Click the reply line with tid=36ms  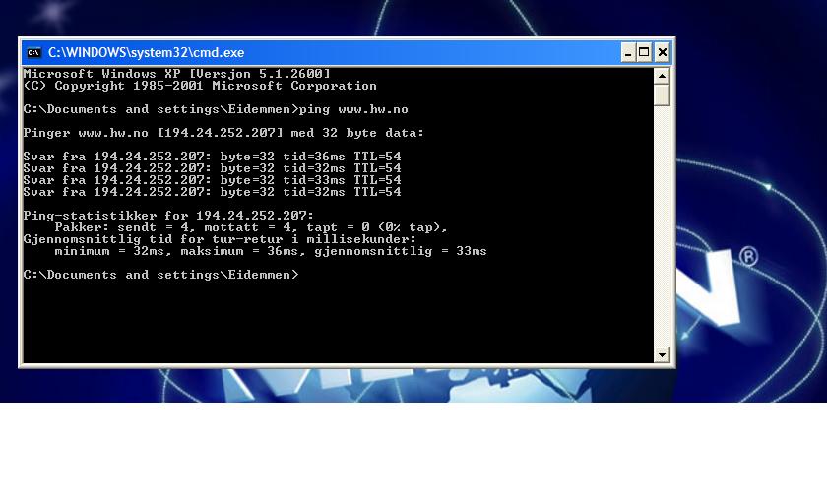pyautogui.click(x=212, y=157)
